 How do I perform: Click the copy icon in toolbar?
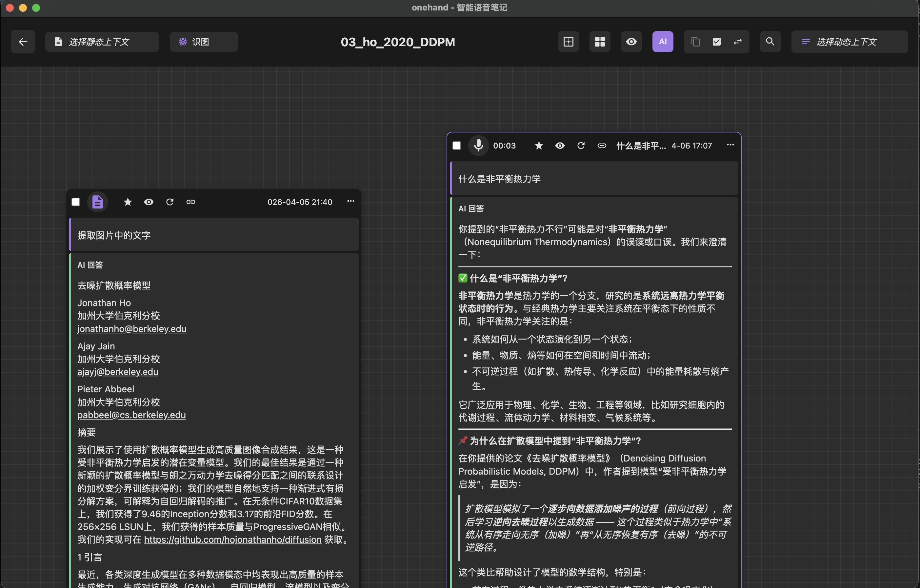[696, 42]
